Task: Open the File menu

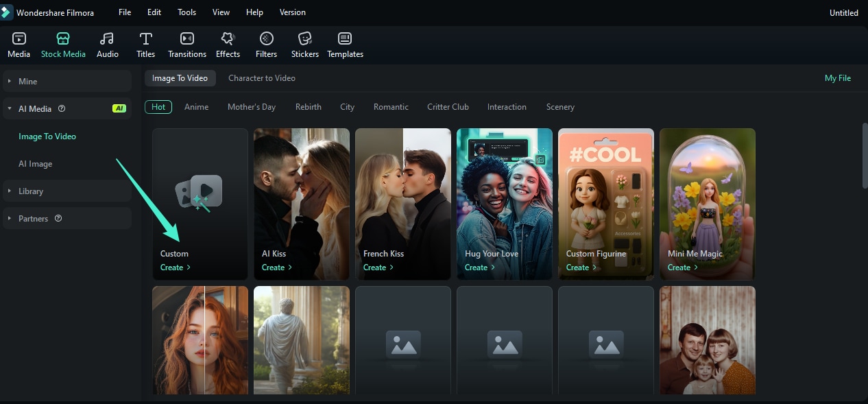Action: click(x=125, y=12)
